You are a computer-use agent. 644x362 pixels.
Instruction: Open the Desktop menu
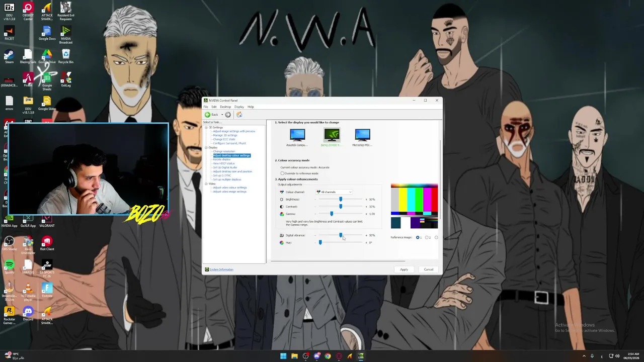pos(225,107)
